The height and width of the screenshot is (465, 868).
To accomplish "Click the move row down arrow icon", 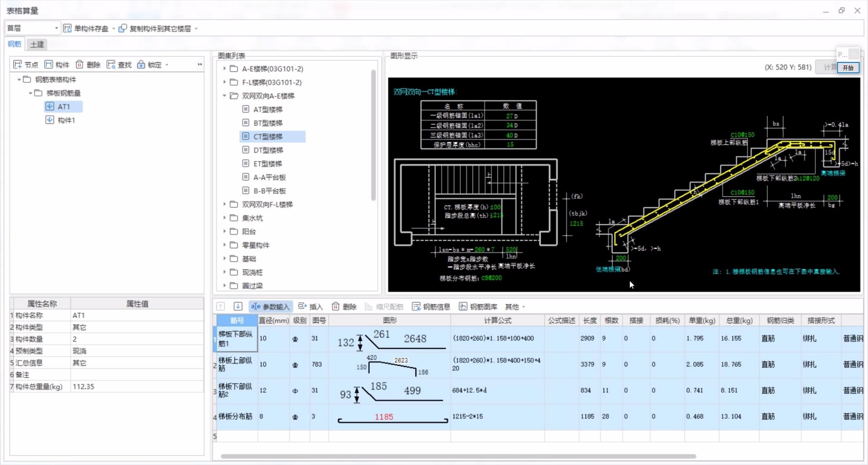I will tap(238, 307).
